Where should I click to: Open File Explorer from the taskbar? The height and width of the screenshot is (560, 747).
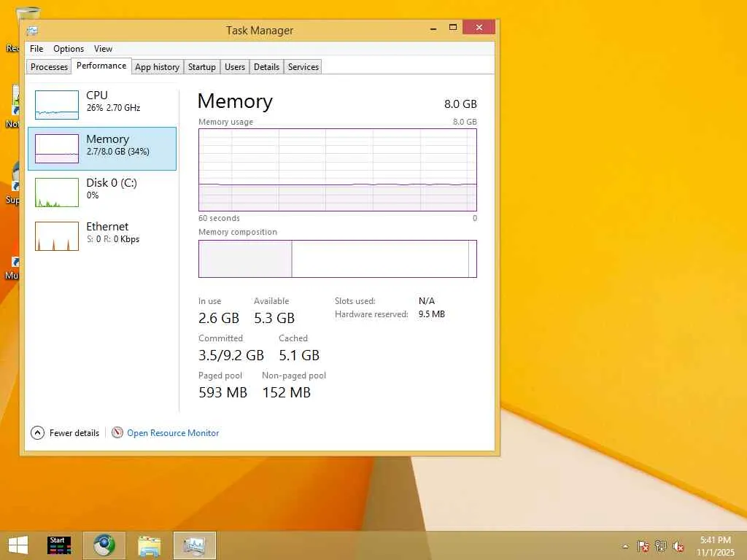point(149,545)
